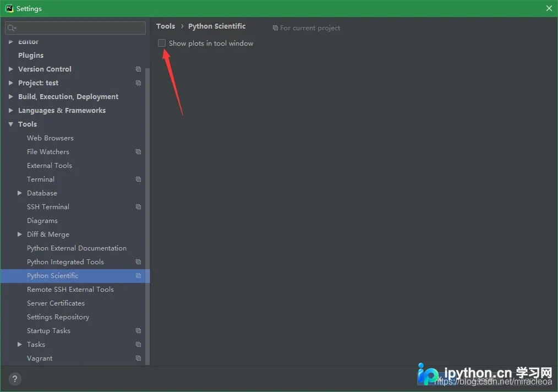Click project-level icon beside Startup Tasks
Screen dimensions: 558x392
(139, 331)
